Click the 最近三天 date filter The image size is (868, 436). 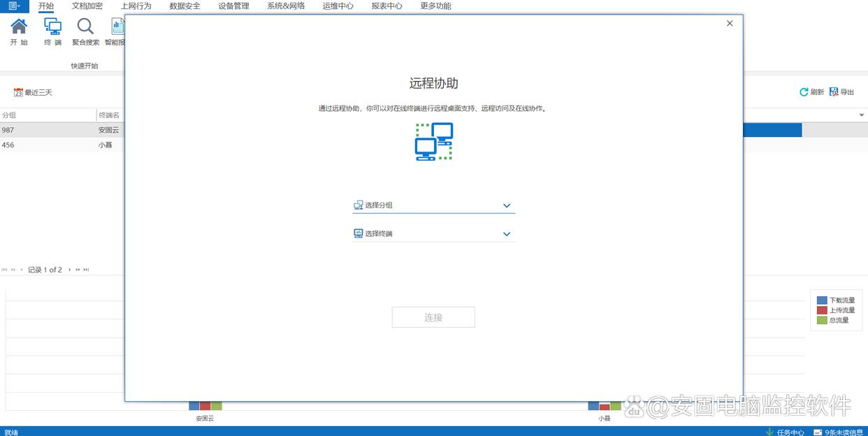(x=33, y=92)
